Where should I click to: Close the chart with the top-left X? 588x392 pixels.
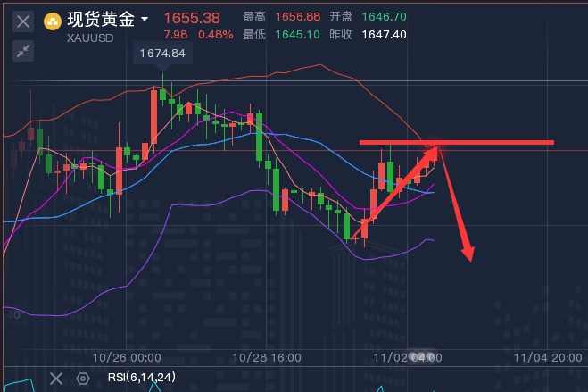point(24,21)
